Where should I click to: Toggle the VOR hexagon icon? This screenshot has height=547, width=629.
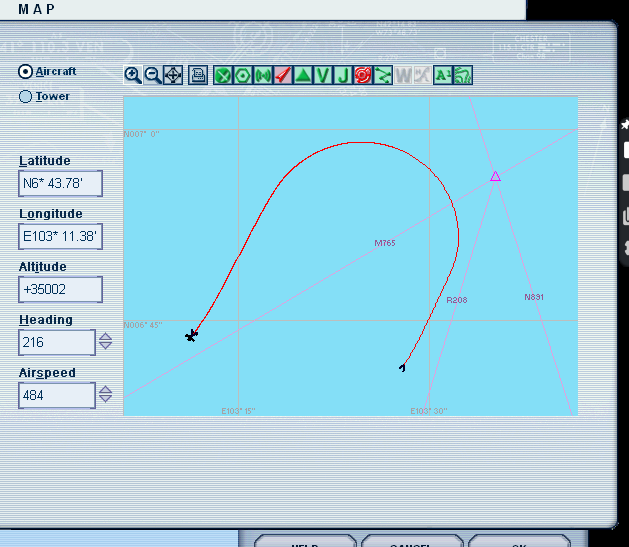(243, 75)
